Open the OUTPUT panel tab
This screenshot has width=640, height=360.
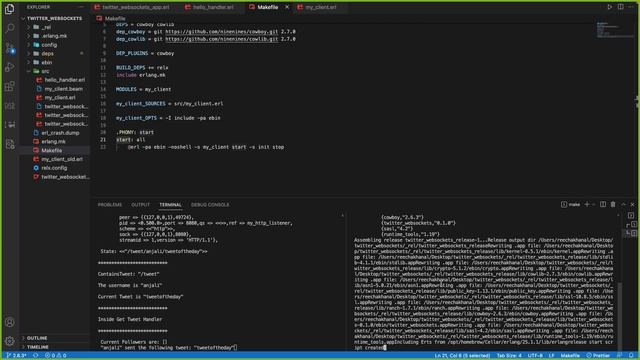point(140,204)
